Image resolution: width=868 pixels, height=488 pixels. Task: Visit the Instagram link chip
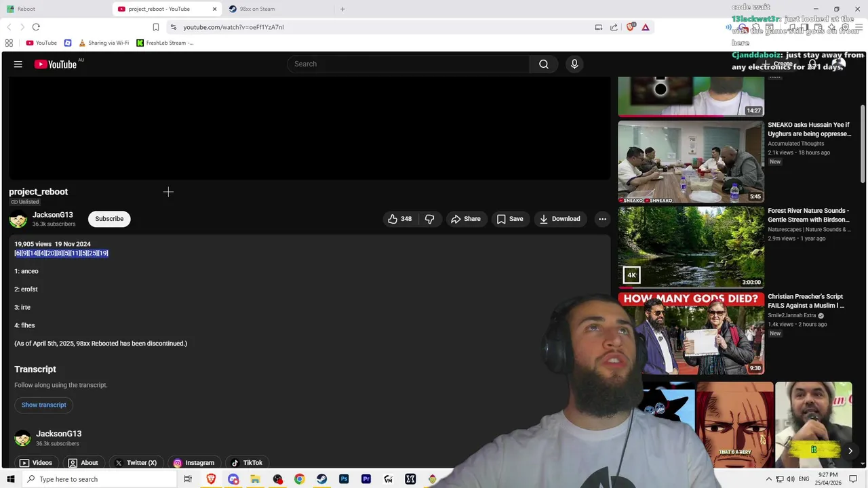[194, 463]
